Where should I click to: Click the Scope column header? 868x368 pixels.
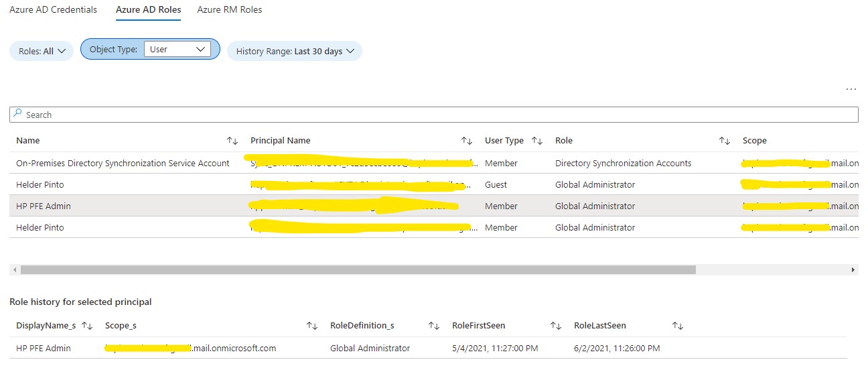[755, 141]
